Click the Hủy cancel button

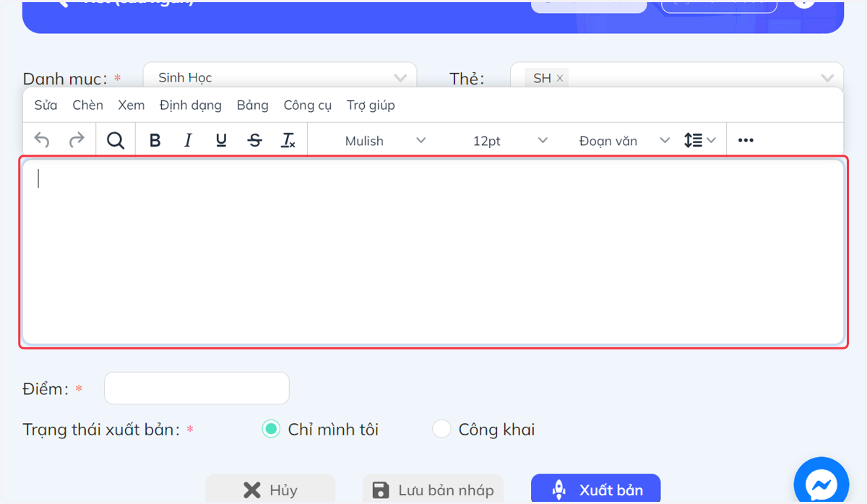(x=270, y=489)
